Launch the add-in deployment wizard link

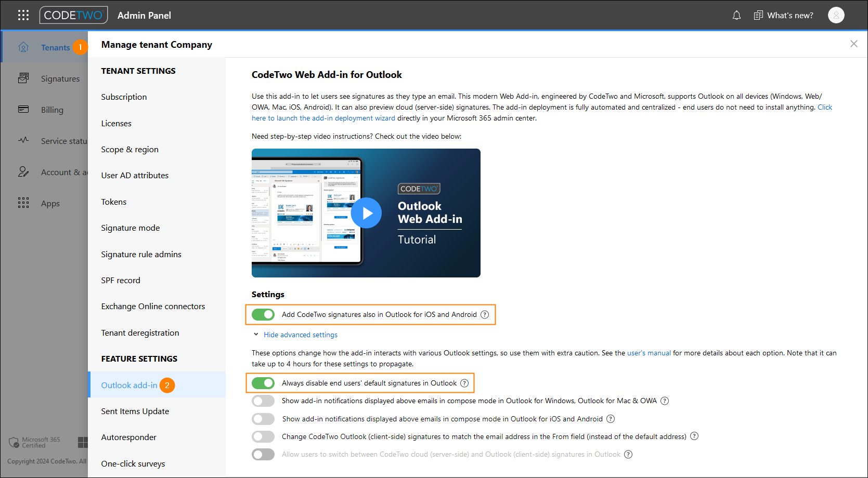(x=323, y=118)
